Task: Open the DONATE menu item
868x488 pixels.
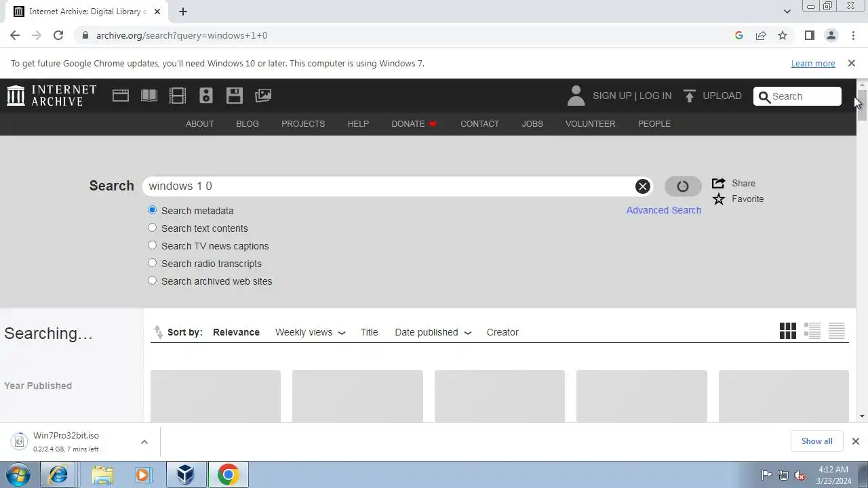Action: 414,124
